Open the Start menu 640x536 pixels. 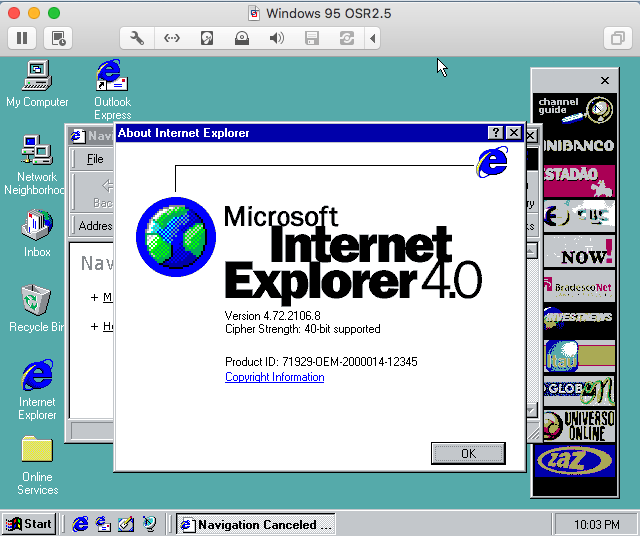click(29, 524)
